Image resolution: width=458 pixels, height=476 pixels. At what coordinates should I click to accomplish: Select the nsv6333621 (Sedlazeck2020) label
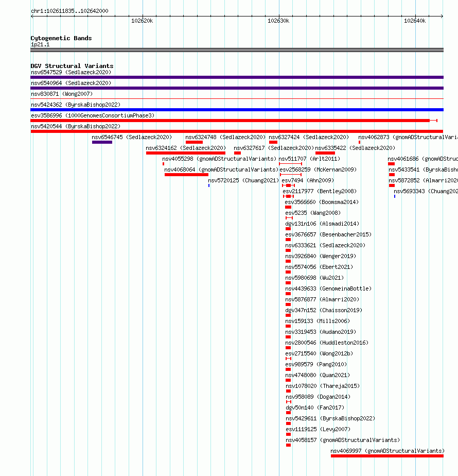click(x=325, y=245)
